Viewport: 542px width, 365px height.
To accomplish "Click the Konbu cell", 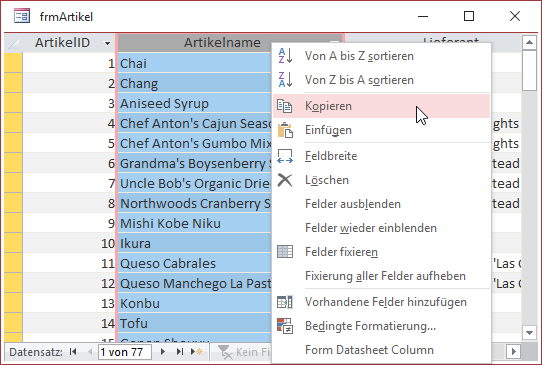I will tap(195, 303).
